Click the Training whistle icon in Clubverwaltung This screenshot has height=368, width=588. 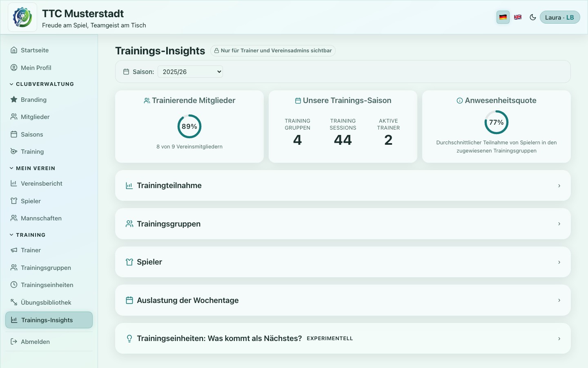point(14,151)
